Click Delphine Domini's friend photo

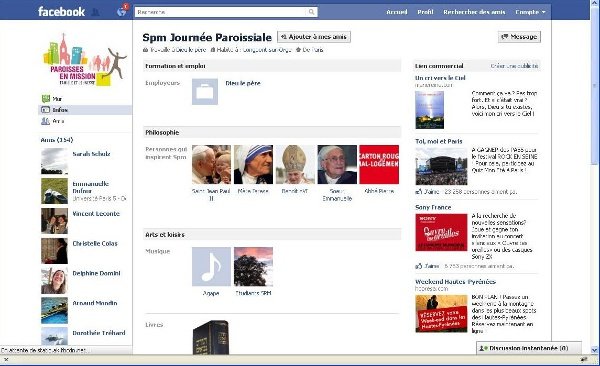click(54, 281)
